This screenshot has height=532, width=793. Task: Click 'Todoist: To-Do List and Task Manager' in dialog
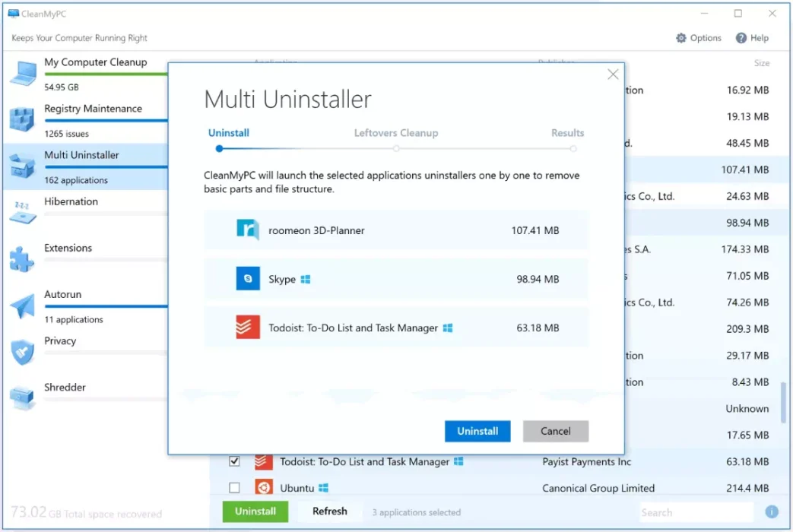tap(353, 328)
